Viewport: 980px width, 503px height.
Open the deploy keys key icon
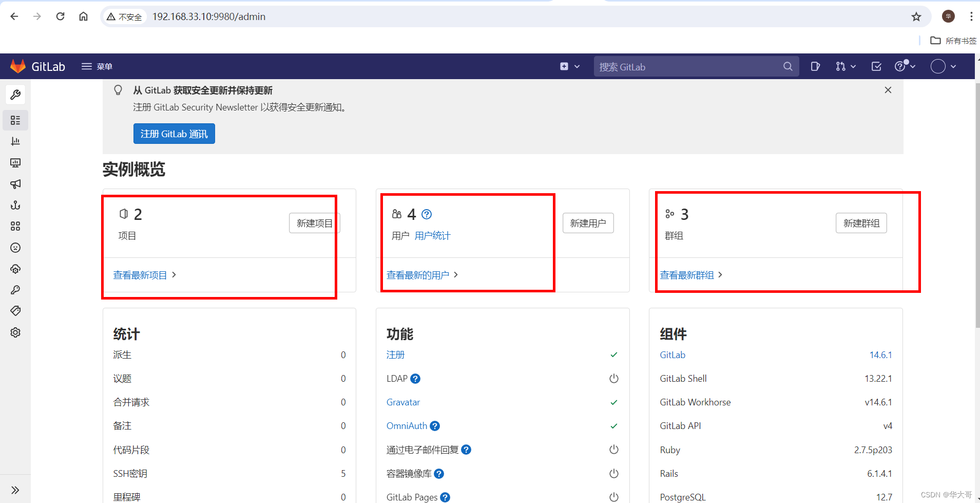coord(15,290)
